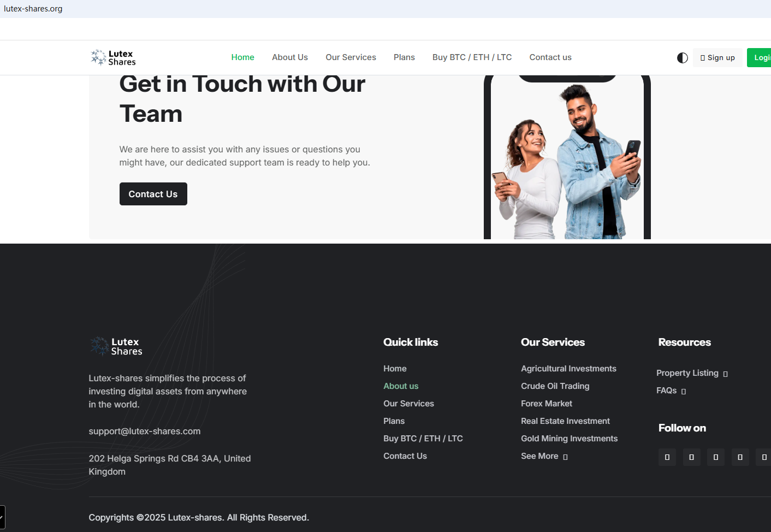The height and width of the screenshot is (532, 771).
Task: Open the Plans navigation item
Action: (404, 57)
